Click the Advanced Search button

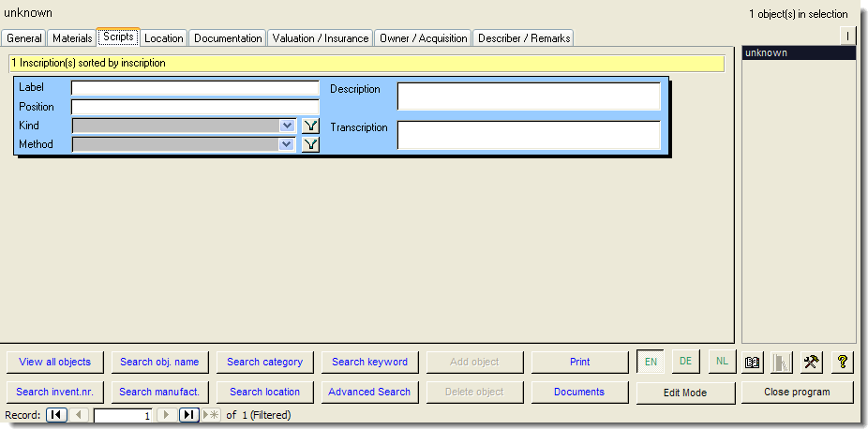point(369,392)
